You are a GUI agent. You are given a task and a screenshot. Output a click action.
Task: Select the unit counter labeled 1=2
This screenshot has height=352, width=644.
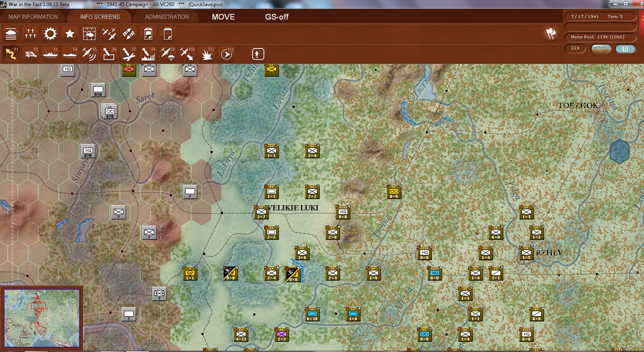(537, 232)
